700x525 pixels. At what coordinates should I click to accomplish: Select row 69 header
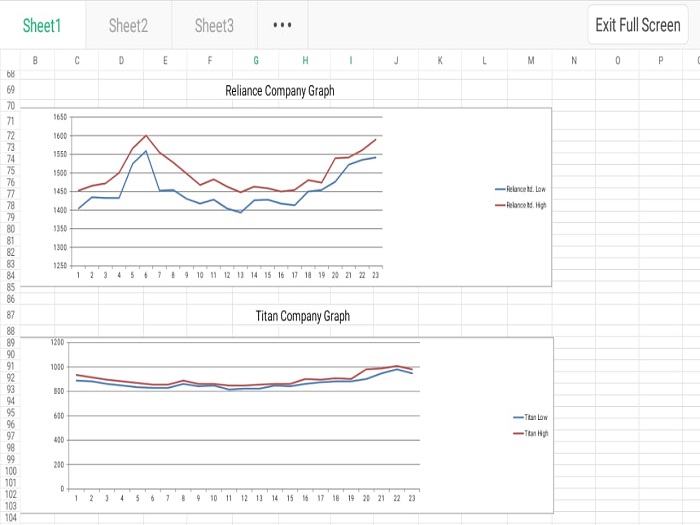[10, 90]
